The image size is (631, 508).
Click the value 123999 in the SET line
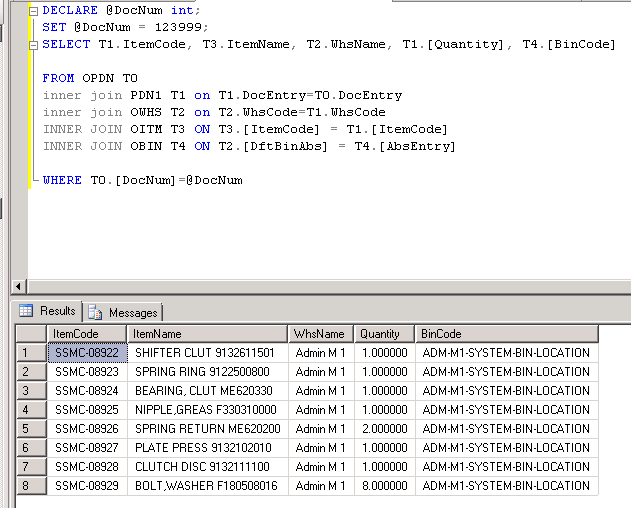click(x=178, y=27)
